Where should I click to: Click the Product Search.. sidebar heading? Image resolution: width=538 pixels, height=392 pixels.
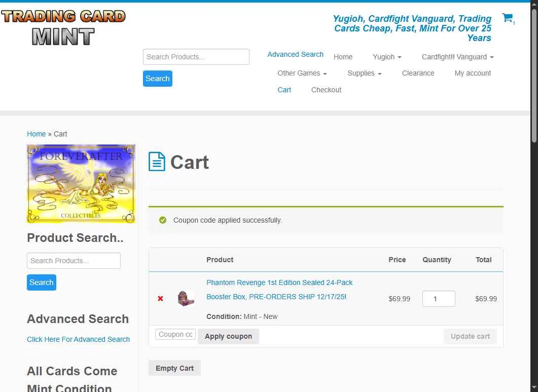tap(75, 238)
